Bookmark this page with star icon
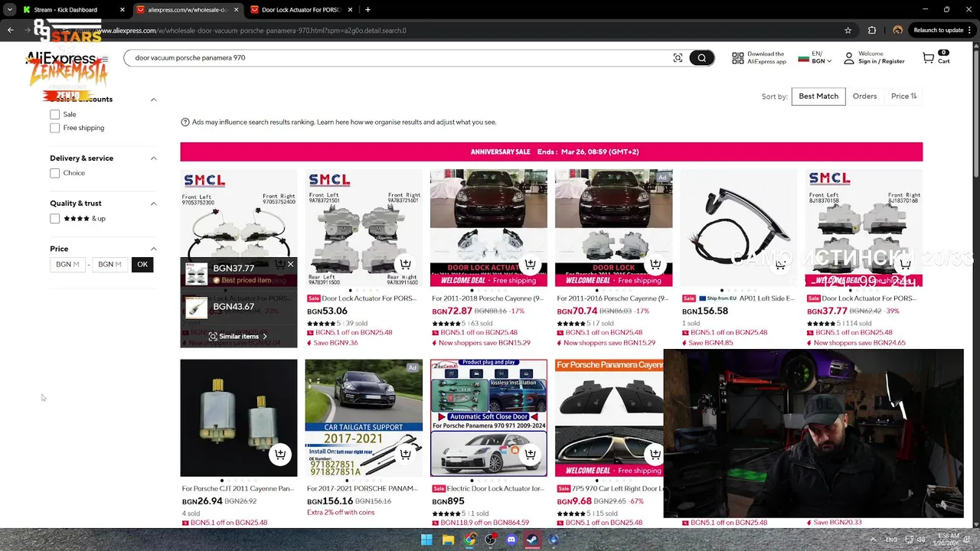The height and width of the screenshot is (551, 980). click(848, 31)
